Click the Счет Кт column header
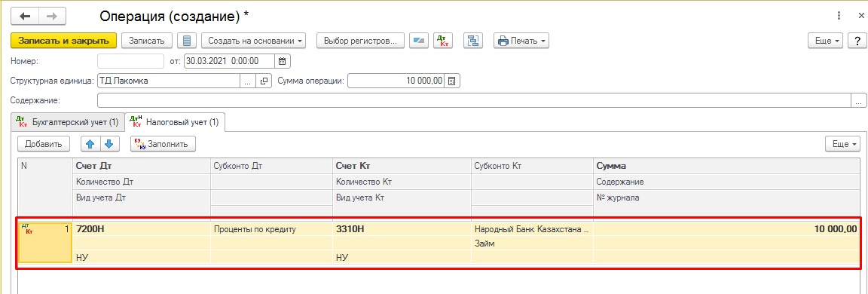 point(402,166)
